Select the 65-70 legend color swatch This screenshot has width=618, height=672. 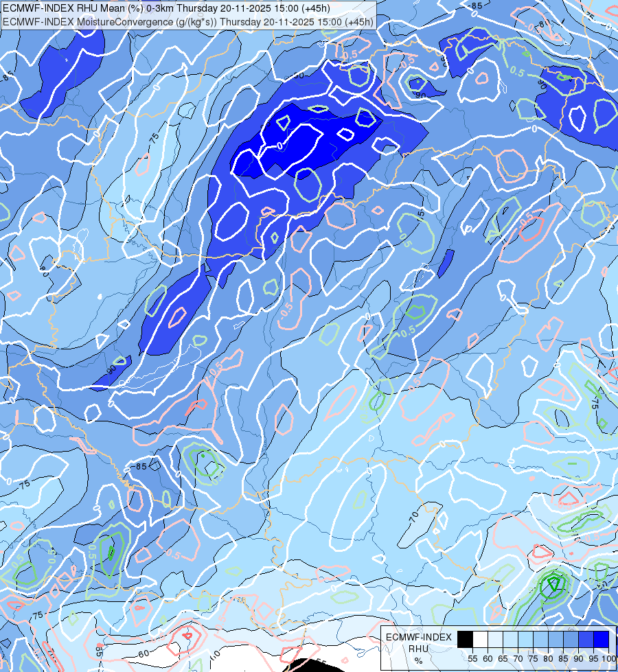click(x=510, y=640)
